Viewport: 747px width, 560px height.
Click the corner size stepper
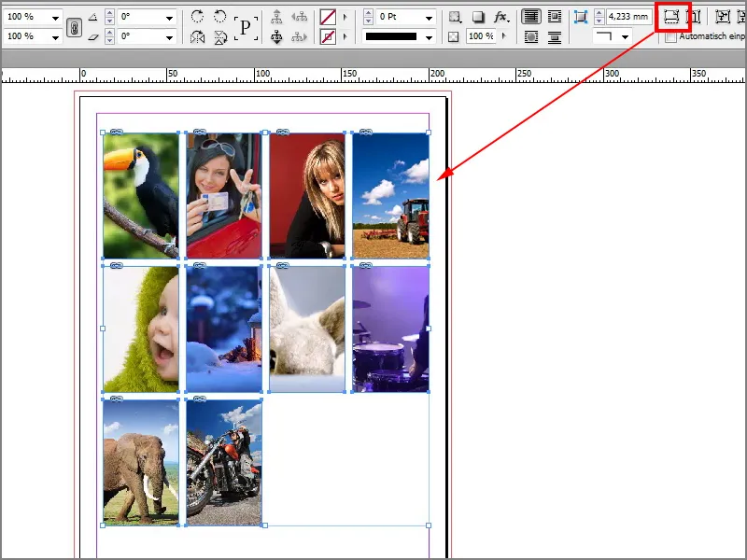point(599,17)
